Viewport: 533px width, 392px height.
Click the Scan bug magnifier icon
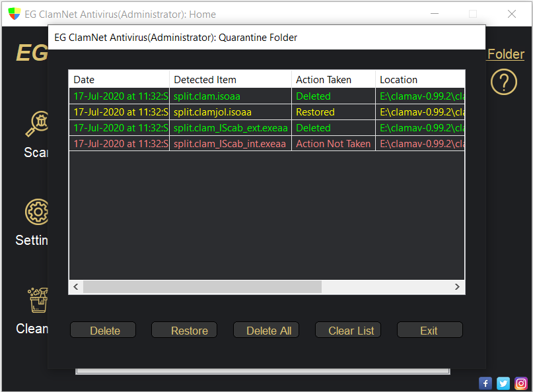(x=37, y=123)
